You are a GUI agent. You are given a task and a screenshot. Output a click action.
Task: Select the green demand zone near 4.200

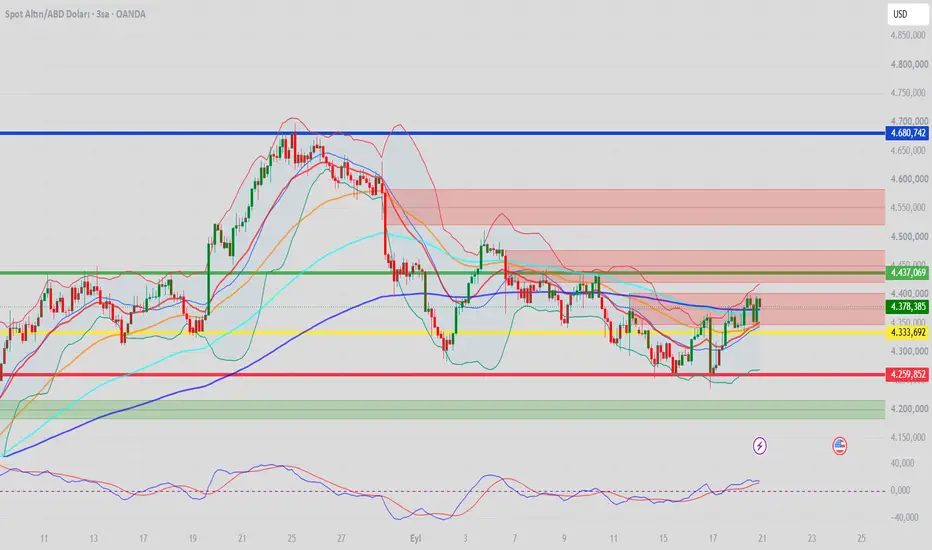coord(442,410)
